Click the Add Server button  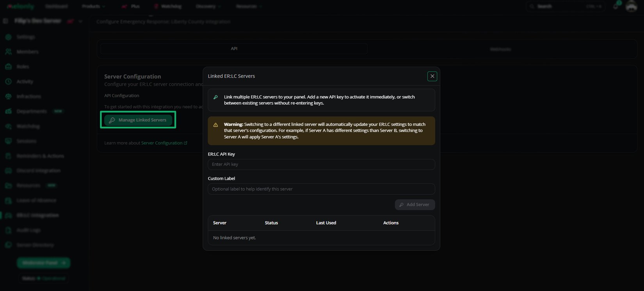pyautogui.click(x=415, y=205)
